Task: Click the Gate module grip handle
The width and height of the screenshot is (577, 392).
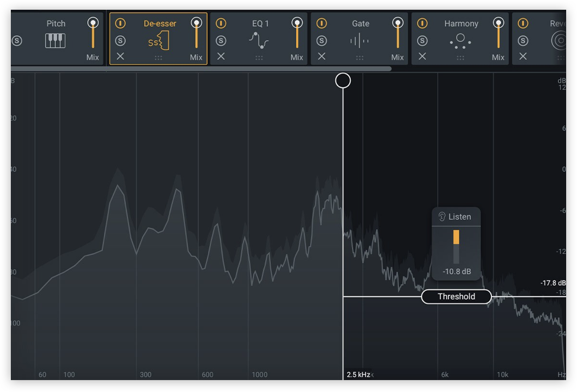Action: point(360,56)
